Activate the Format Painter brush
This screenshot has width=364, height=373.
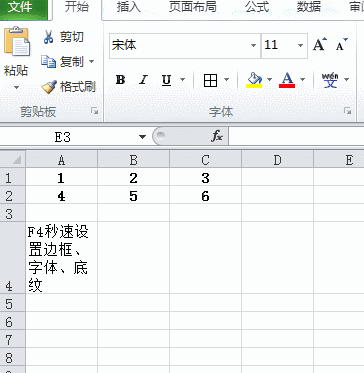[49, 87]
